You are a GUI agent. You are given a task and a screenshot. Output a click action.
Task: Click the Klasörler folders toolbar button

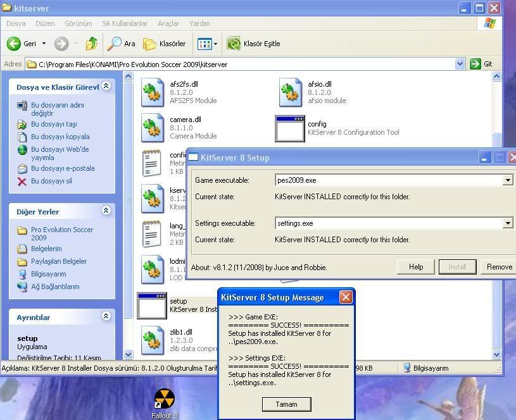click(165, 44)
